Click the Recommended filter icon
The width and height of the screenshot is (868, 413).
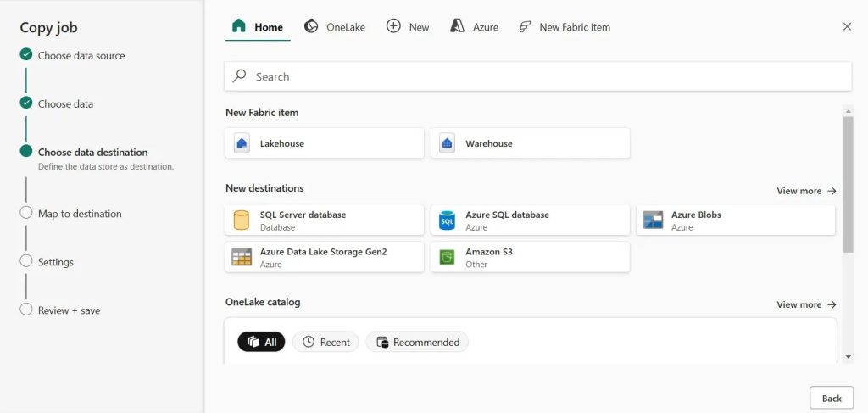[x=382, y=342]
